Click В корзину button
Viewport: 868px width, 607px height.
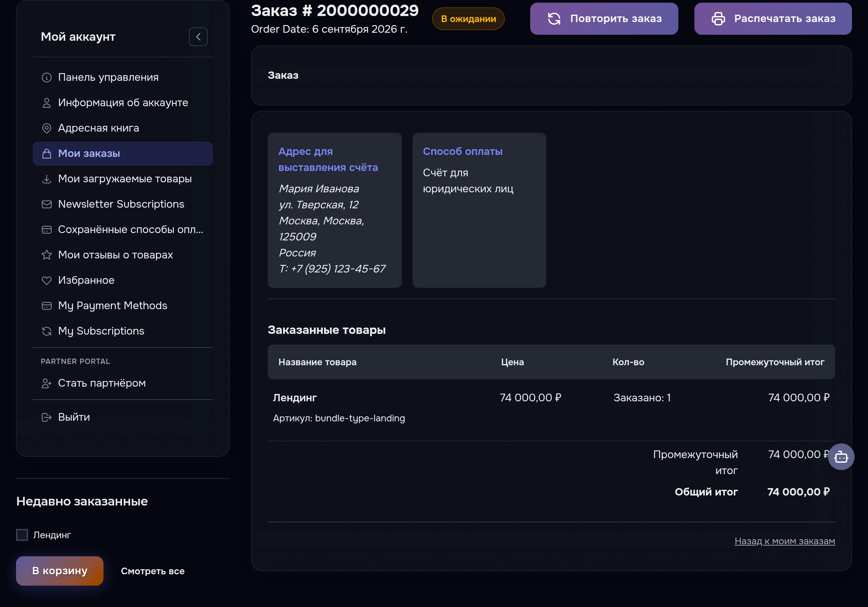tap(60, 571)
